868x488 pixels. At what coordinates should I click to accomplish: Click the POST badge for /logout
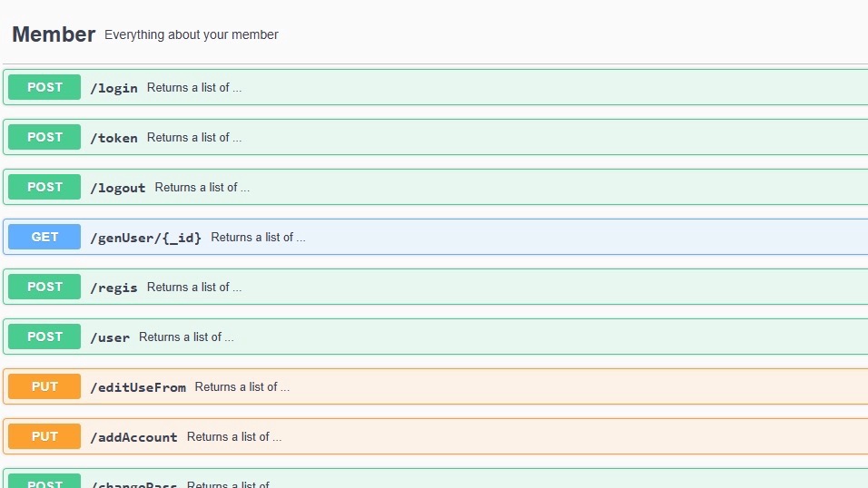point(44,187)
